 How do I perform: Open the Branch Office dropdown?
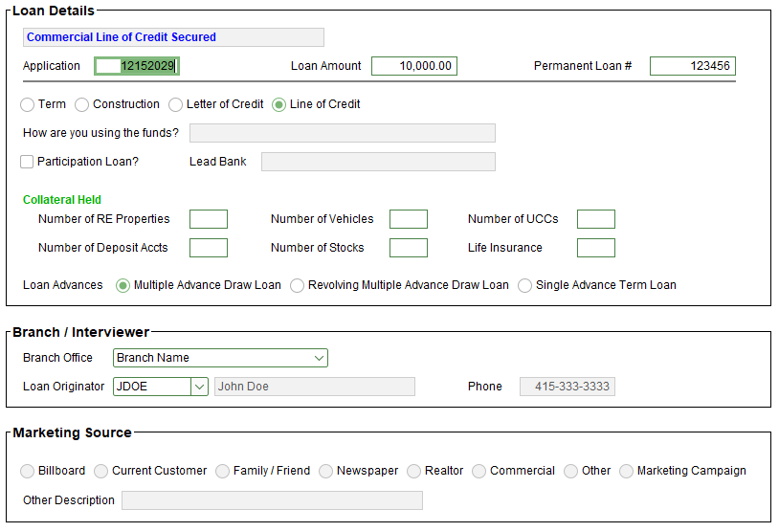coord(319,358)
